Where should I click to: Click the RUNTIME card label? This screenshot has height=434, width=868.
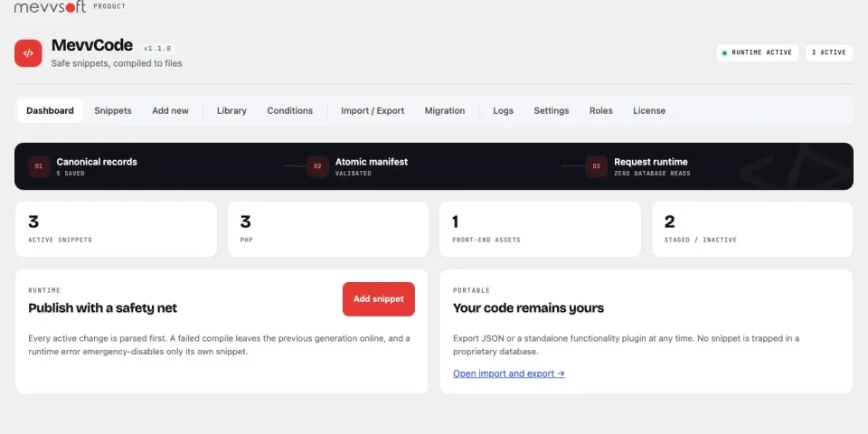(x=44, y=290)
